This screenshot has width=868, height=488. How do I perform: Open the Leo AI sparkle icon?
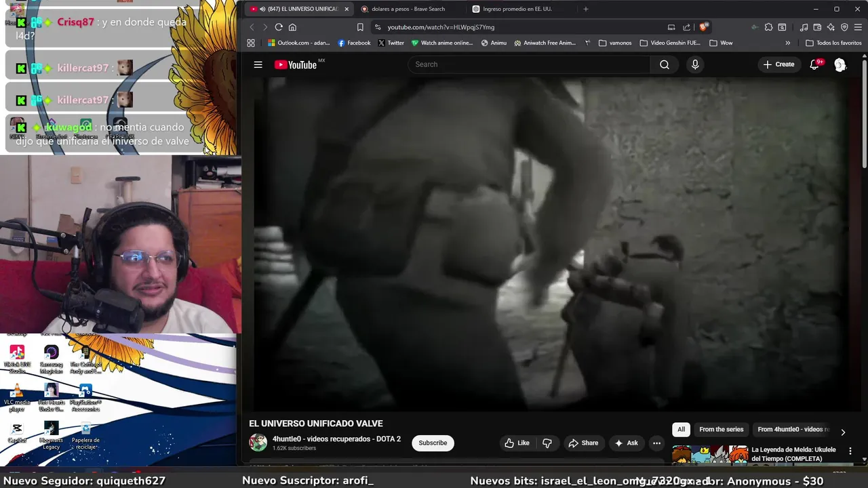[831, 27]
